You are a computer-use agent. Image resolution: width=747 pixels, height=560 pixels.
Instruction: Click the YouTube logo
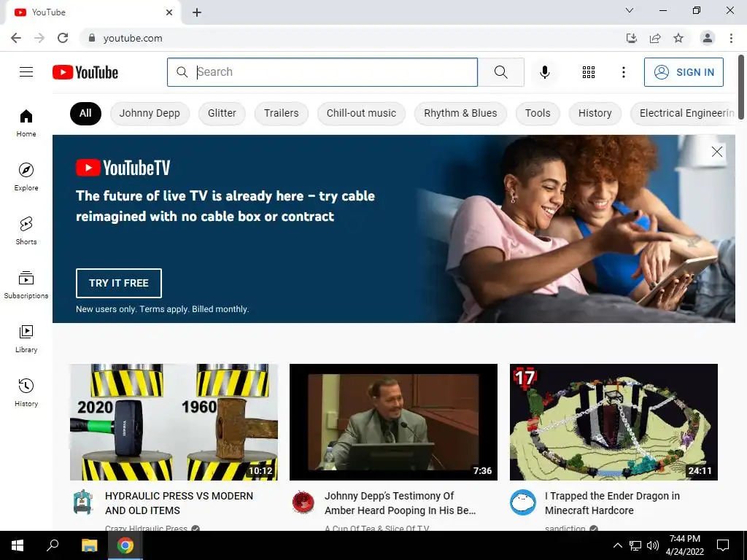click(x=85, y=72)
